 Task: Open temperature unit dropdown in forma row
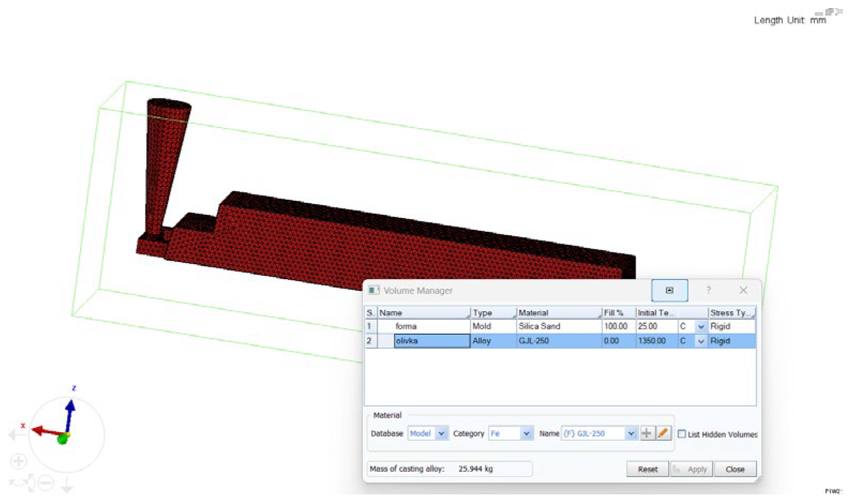701,326
